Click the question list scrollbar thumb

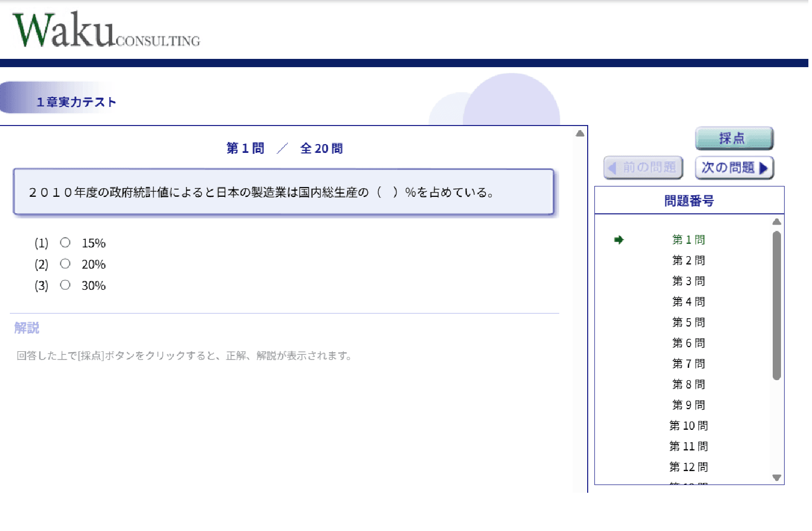[x=776, y=305]
